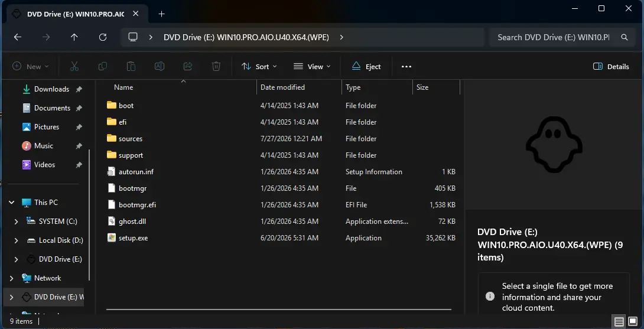The height and width of the screenshot is (329, 644).
Task: Click the Forward navigation arrow
Action: point(46,37)
